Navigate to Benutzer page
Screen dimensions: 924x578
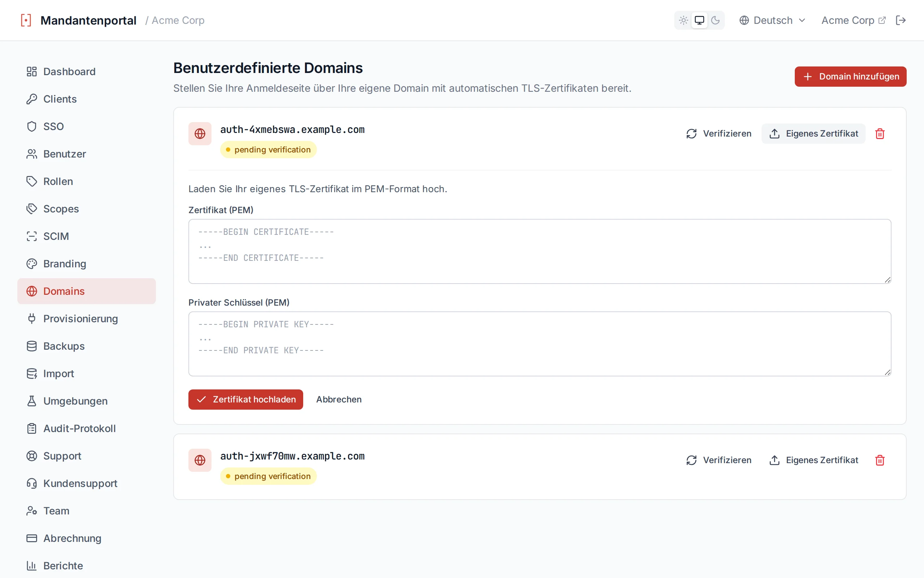87,154
